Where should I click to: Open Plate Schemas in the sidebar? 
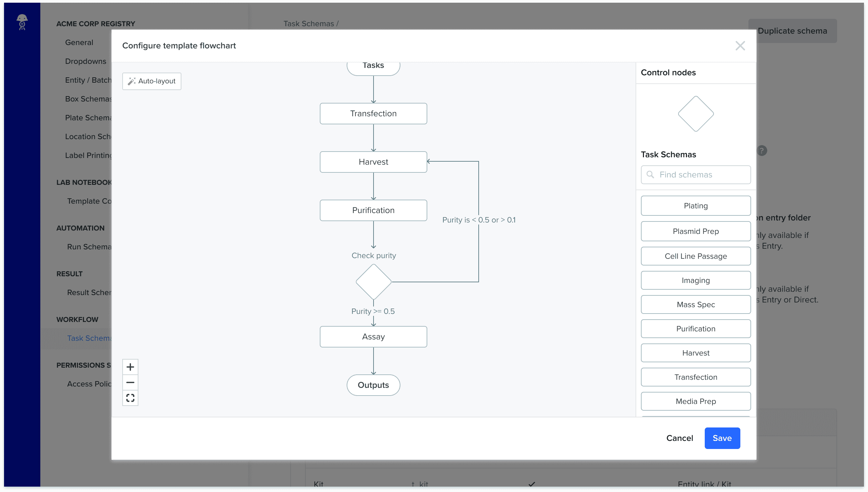[x=88, y=118]
